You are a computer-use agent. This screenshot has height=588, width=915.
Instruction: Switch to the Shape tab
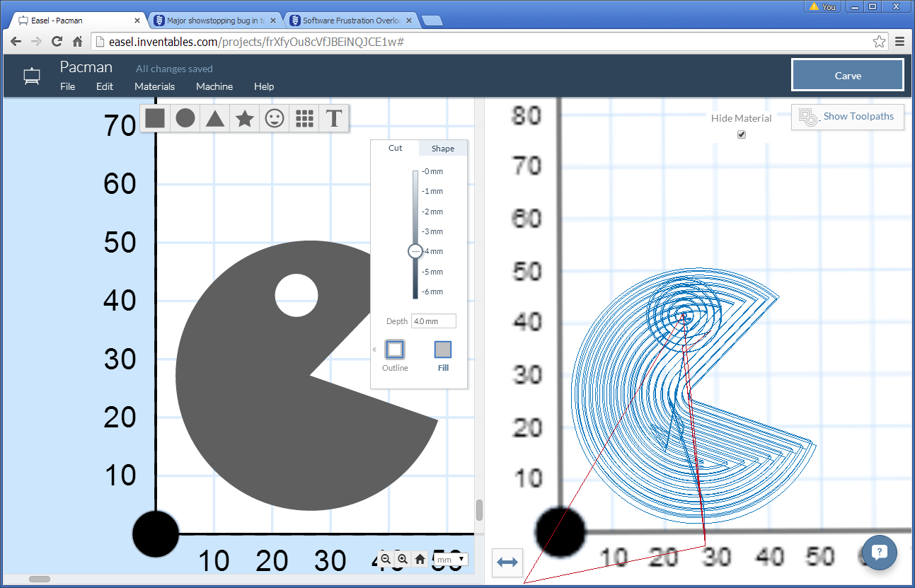coord(443,148)
